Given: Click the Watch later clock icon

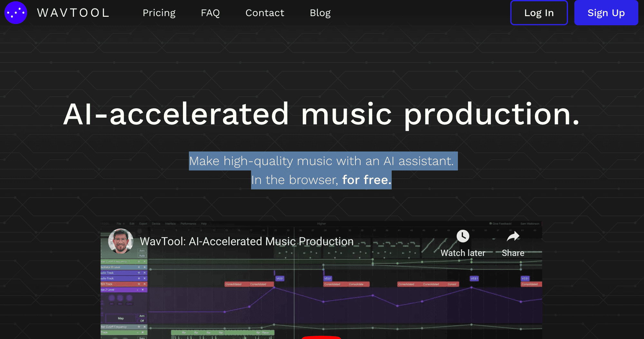Looking at the screenshot, I should 463,236.
